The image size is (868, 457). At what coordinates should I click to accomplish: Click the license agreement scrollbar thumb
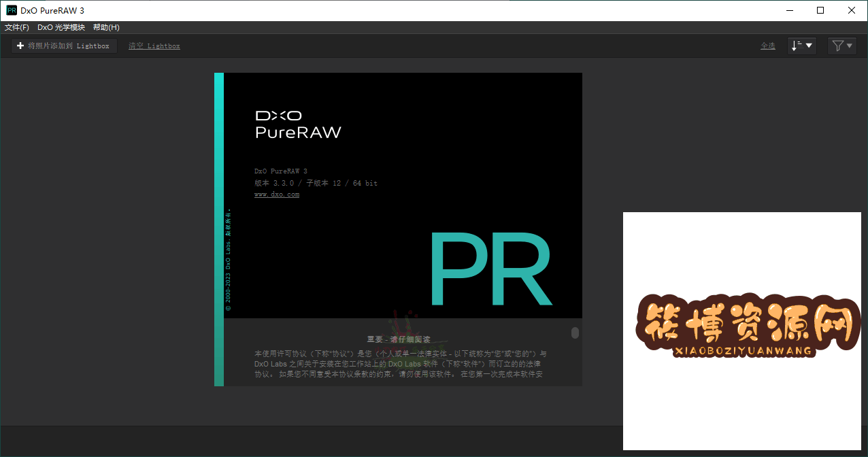click(575, 333)
